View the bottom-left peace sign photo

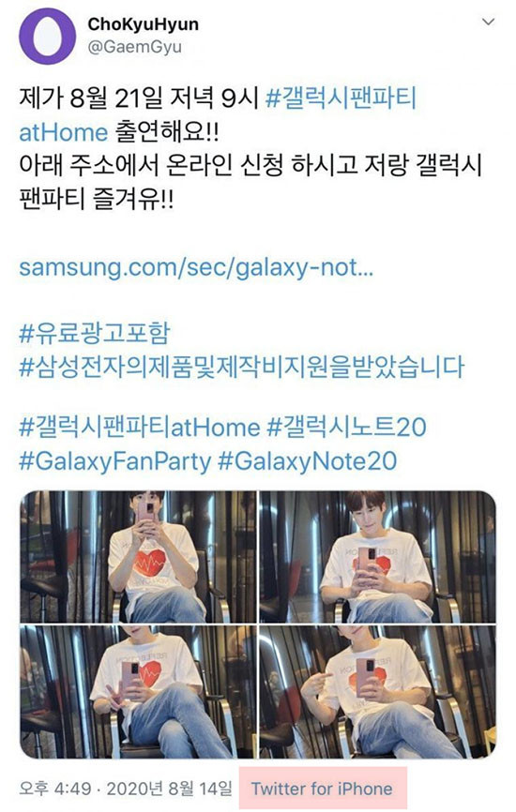click(x=138, y=692)
